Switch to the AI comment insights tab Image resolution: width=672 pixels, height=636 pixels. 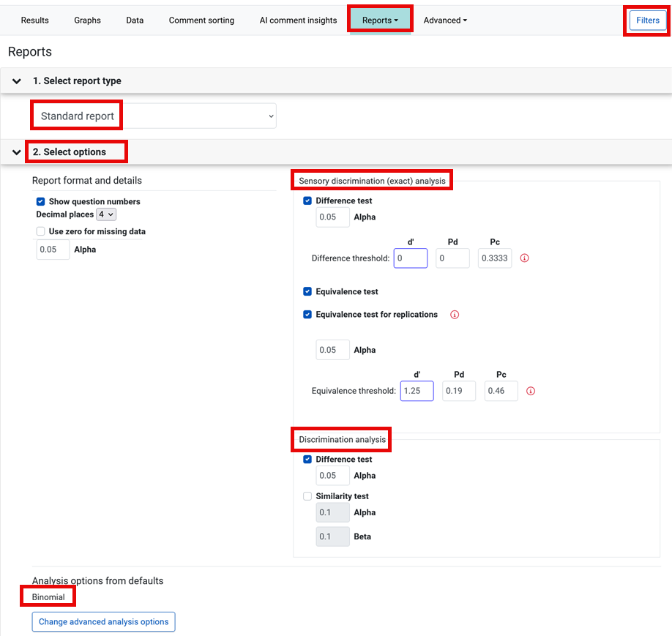point(298,20)
